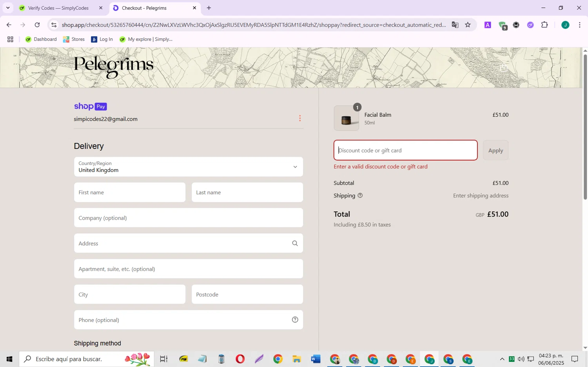
Task: Open the Chrome profile avatar J
Action: pos(565,25)
